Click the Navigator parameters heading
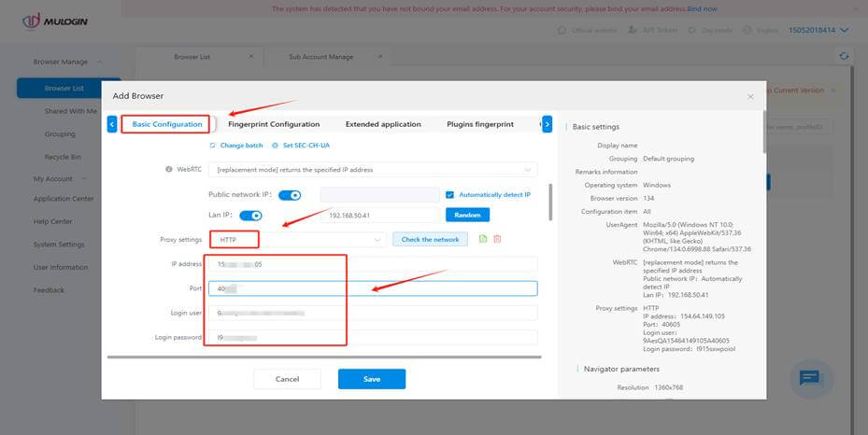 [x=621, y=369]
